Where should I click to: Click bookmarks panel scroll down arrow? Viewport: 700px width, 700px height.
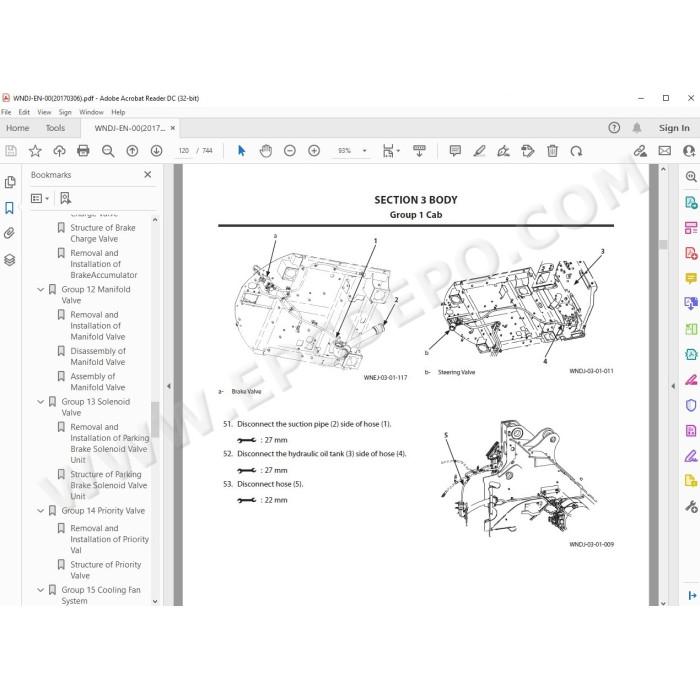pyautogui.click(x=155, y=601)
